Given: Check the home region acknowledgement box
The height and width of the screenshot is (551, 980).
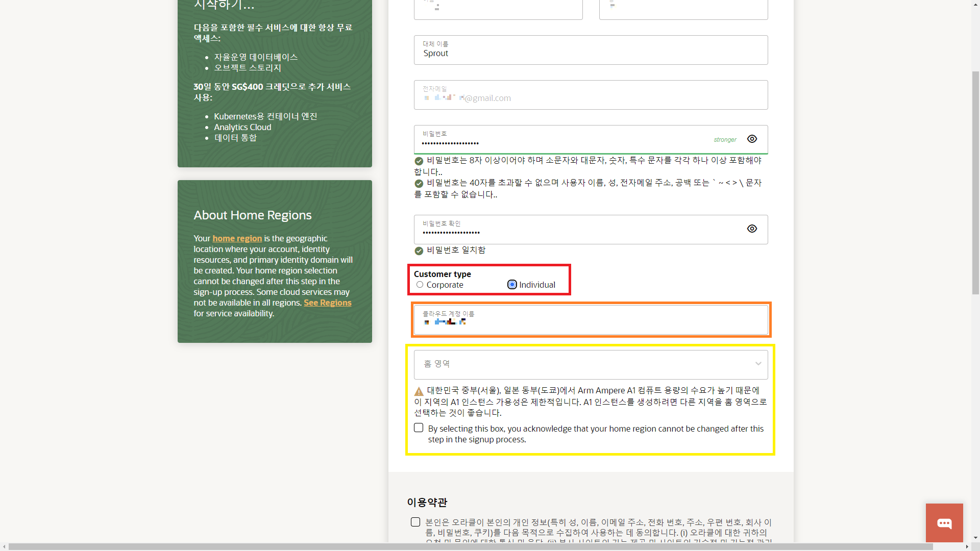Looking at the screenshot, I should [x=419, y=428].
